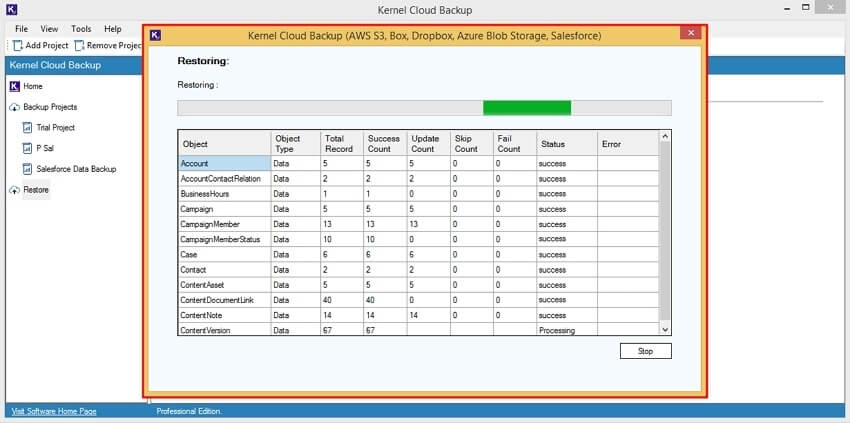Select the ContentVersion object cell
Image resolution: width=850 pixels, height=423 pixels.
pyautogui.click(x=224, y=330)
